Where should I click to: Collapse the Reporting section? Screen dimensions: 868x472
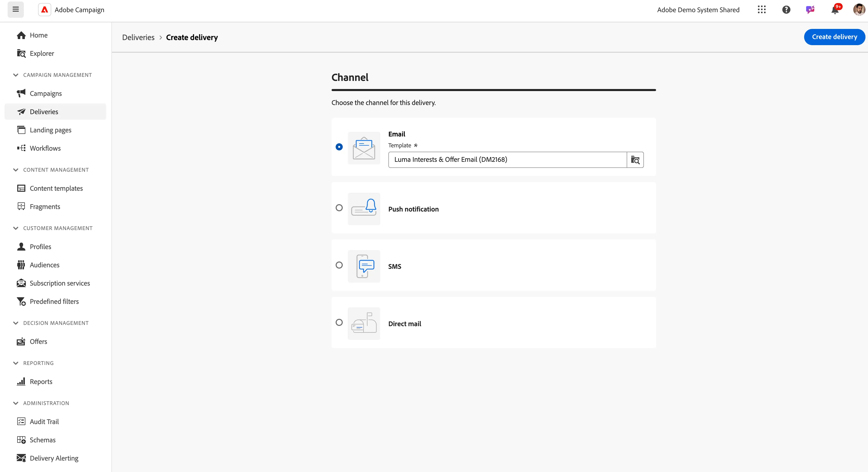pyautogui.click(x=15, y=363)
